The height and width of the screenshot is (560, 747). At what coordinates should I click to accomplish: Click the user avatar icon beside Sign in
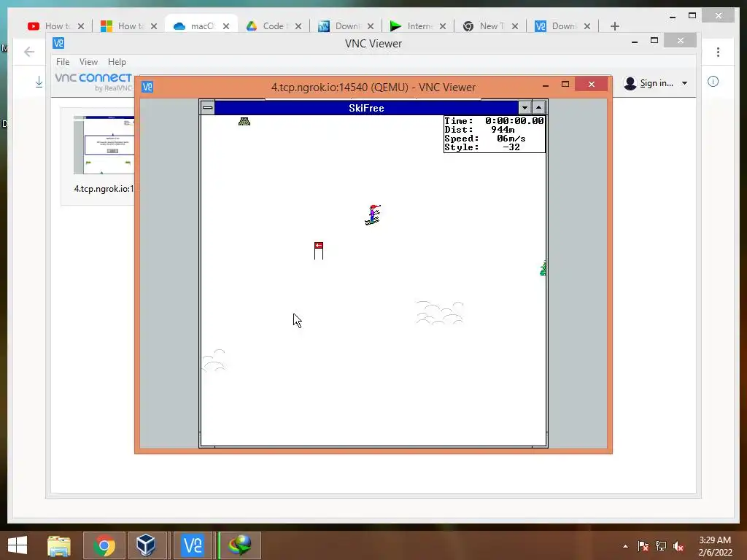630,83
